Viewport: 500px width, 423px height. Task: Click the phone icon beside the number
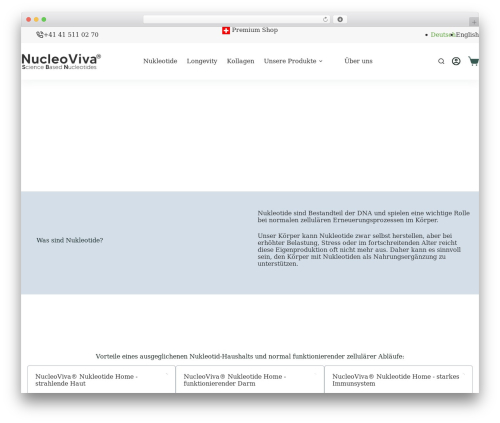40,34
